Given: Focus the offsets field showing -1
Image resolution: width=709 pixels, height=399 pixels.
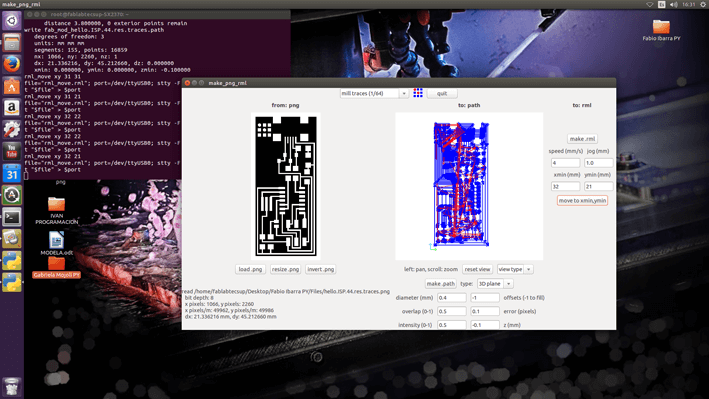Looking at the screenshot, I should tap(485, 298).
